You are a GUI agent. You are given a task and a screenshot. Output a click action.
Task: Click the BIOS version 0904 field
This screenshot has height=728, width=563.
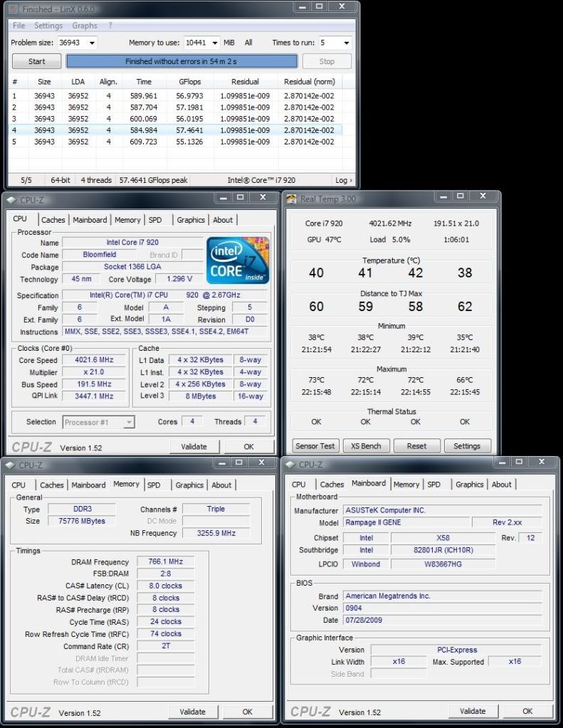click(x=442, y=608)
